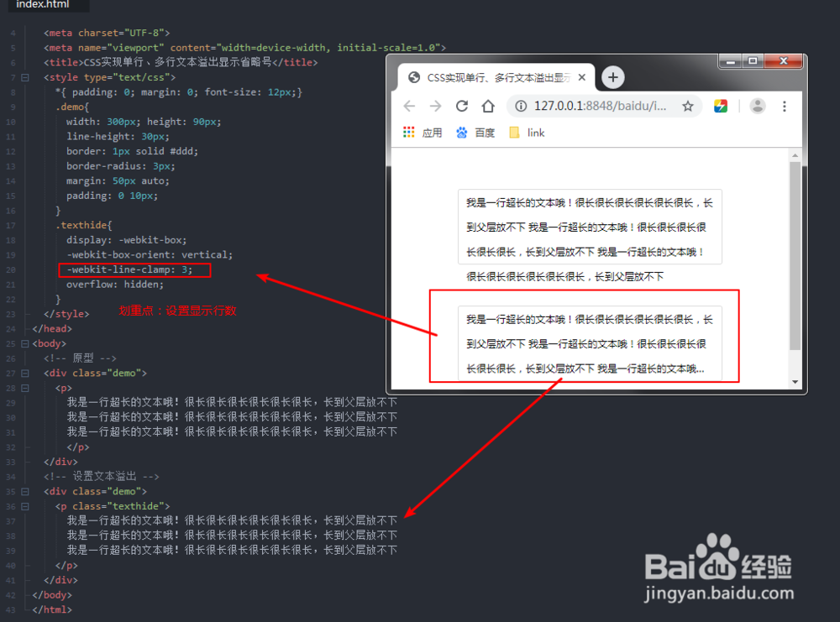840x622 pixels.
Task: Open a new browser tab with plus button
Action: pos(612,76)
